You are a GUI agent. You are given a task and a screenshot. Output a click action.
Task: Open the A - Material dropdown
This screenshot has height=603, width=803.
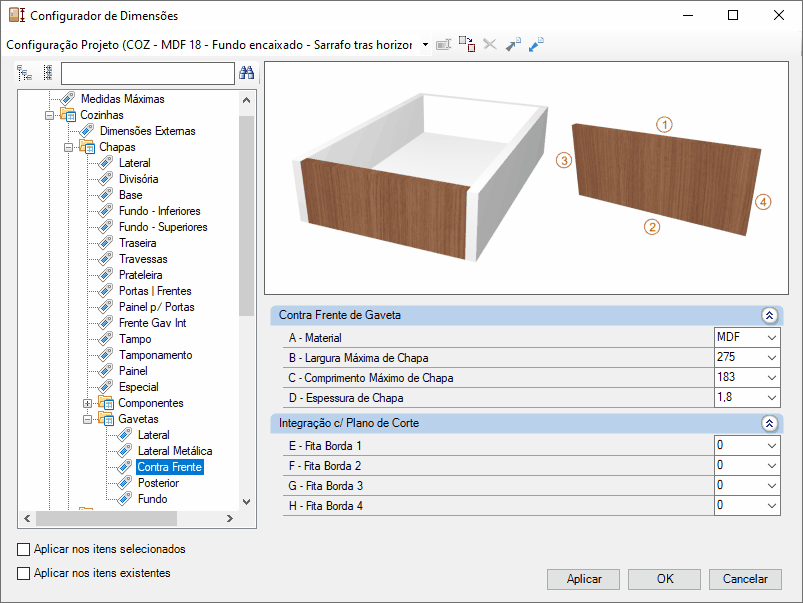772,338
